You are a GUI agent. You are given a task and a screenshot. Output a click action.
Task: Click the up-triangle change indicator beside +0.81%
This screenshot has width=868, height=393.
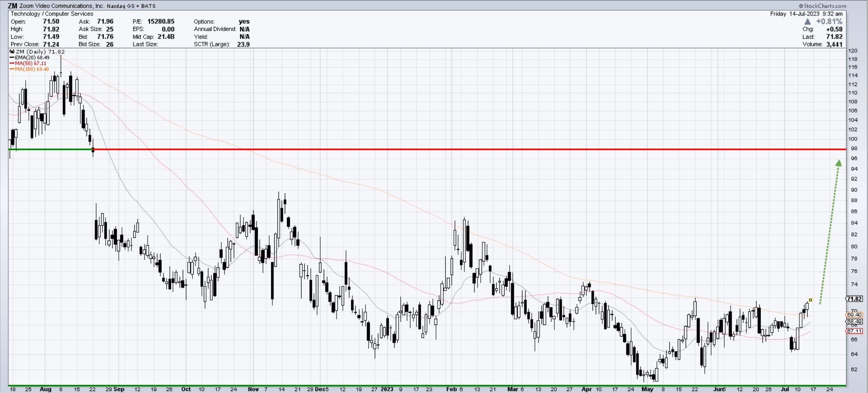tap(808, 22)
